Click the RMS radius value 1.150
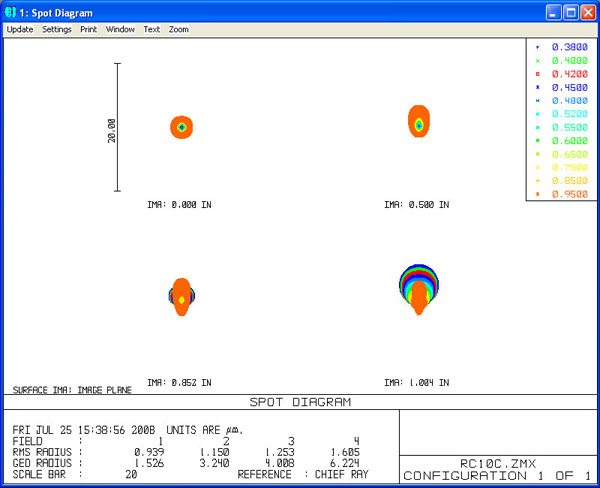The height and width of the screenshot is (488, 600). click(x=214, y=452)
